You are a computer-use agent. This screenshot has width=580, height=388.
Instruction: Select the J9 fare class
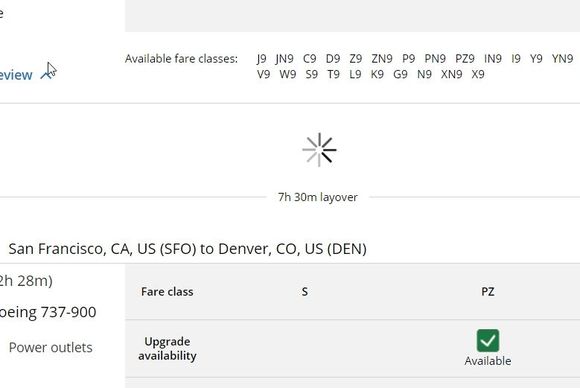(261, 58)
